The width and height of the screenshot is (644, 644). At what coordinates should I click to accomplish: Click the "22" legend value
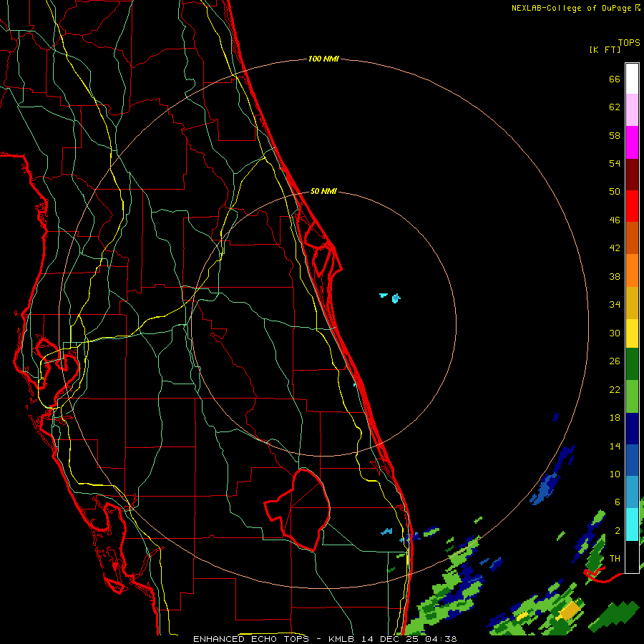(615, 390)
